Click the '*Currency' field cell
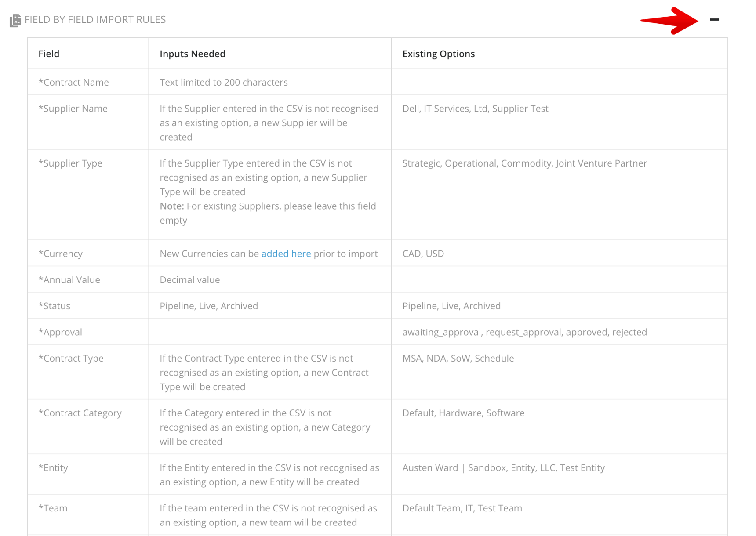This screenshot has height=536, width=756. (x=61, y=254)
